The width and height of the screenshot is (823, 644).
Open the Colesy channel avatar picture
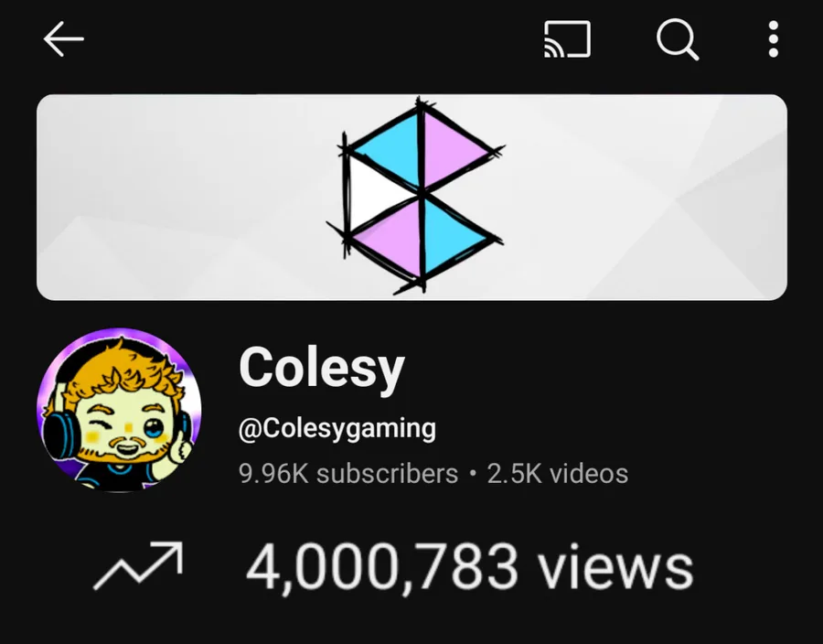(120, 410)
